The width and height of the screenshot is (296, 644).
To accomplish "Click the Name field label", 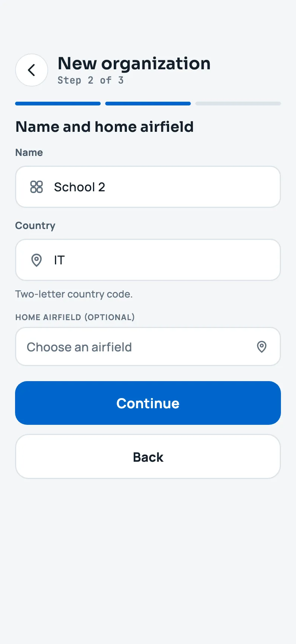I will 29,153.
